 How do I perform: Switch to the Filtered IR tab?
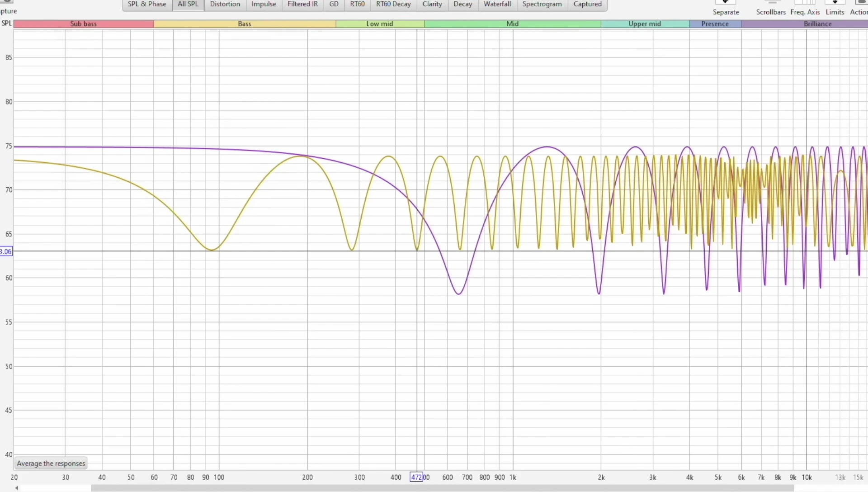302,5
